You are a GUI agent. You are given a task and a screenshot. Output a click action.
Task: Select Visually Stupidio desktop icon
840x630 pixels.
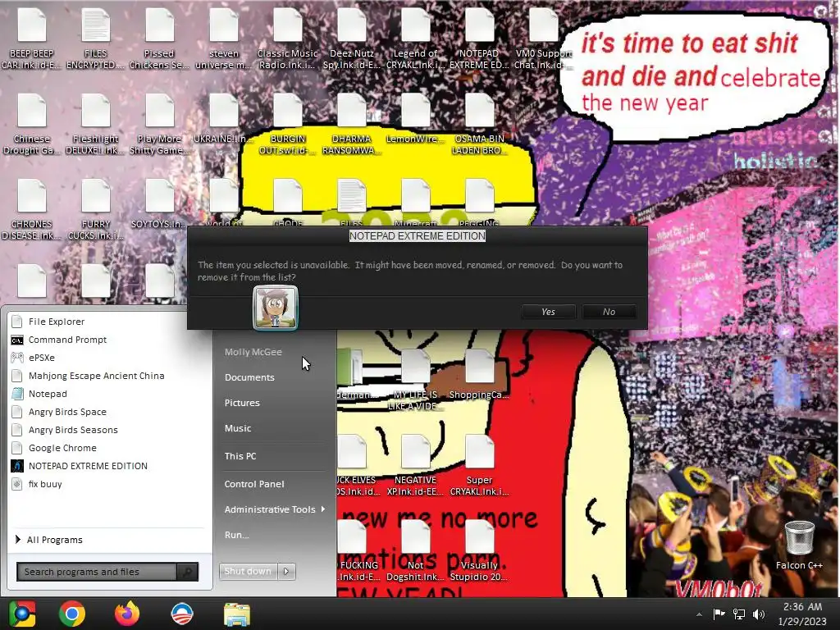point(479,550)
